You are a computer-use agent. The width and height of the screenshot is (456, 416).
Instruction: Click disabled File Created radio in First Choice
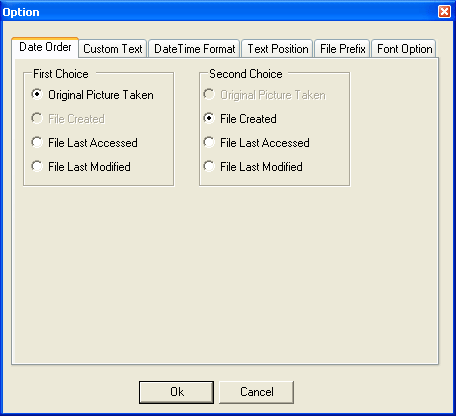(x=68, y=119)
